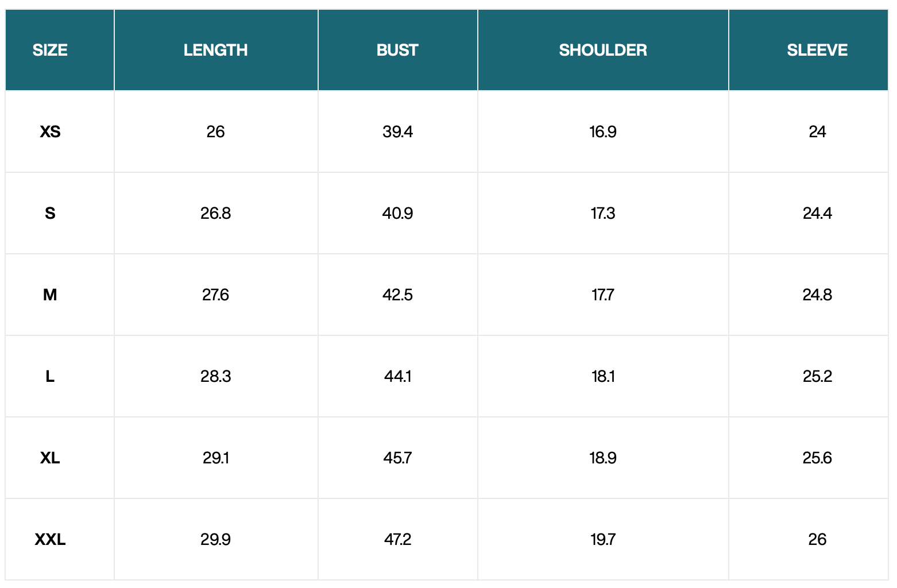
Task: Click the L size row label
Action: (50, 376)
